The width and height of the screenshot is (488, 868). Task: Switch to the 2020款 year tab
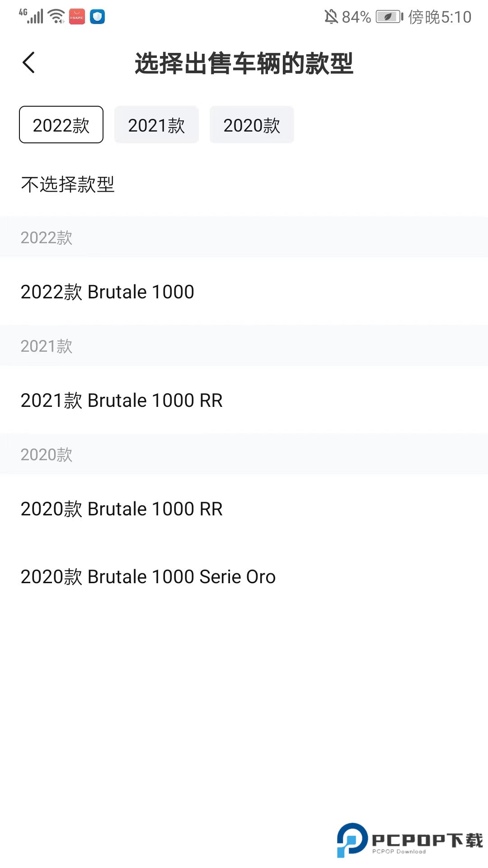[x=252, y=125]
